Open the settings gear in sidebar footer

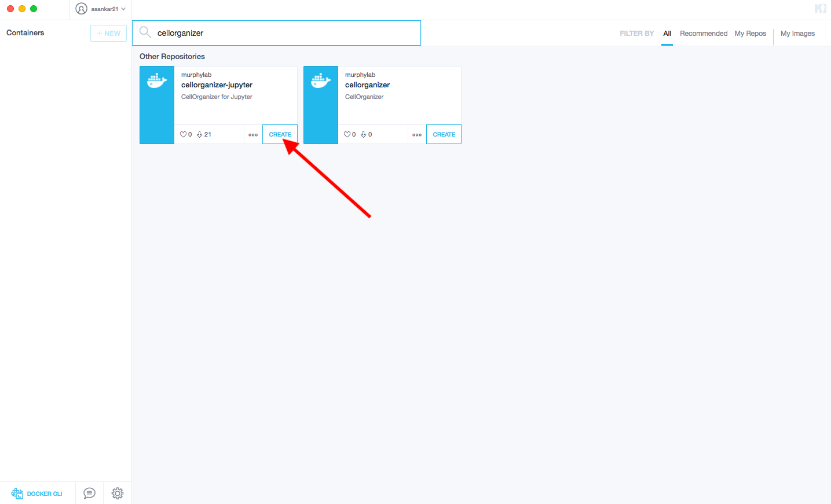[118, 493]
